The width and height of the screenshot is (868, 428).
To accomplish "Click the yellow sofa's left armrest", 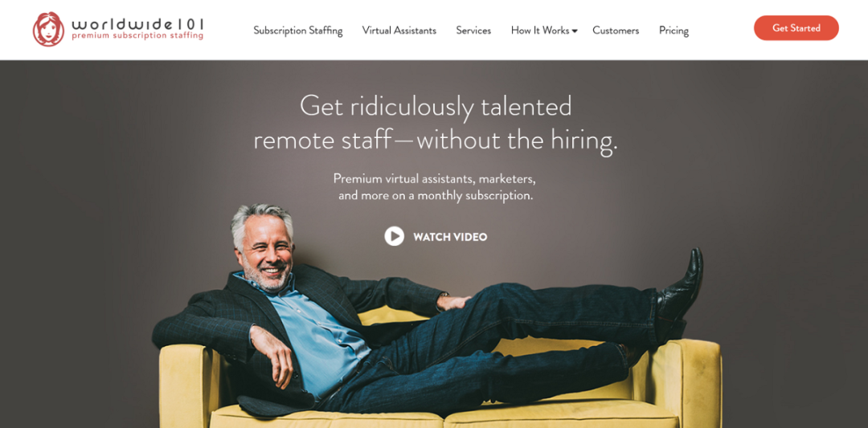I will point(184,381).
